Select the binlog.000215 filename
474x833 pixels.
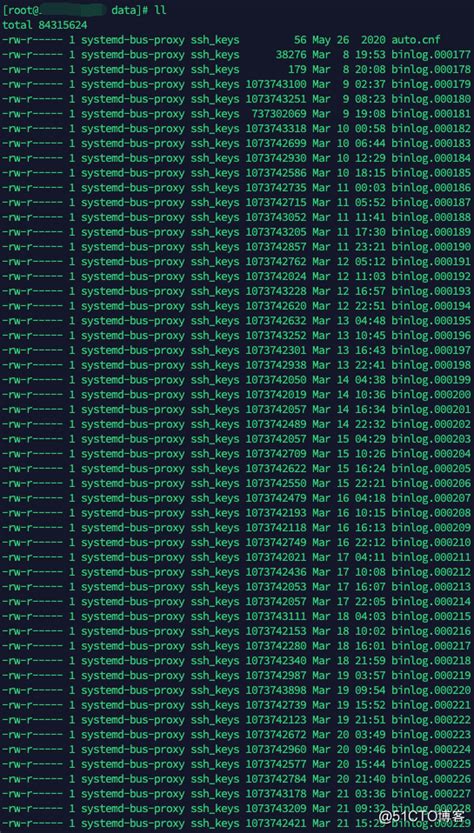(431, 617)
